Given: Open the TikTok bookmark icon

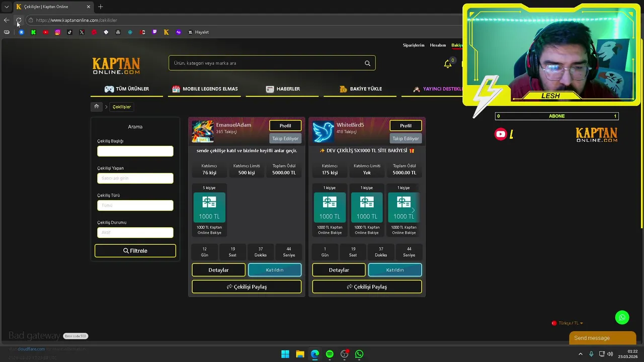Looking at the screenshot, I should pos(70,32).
